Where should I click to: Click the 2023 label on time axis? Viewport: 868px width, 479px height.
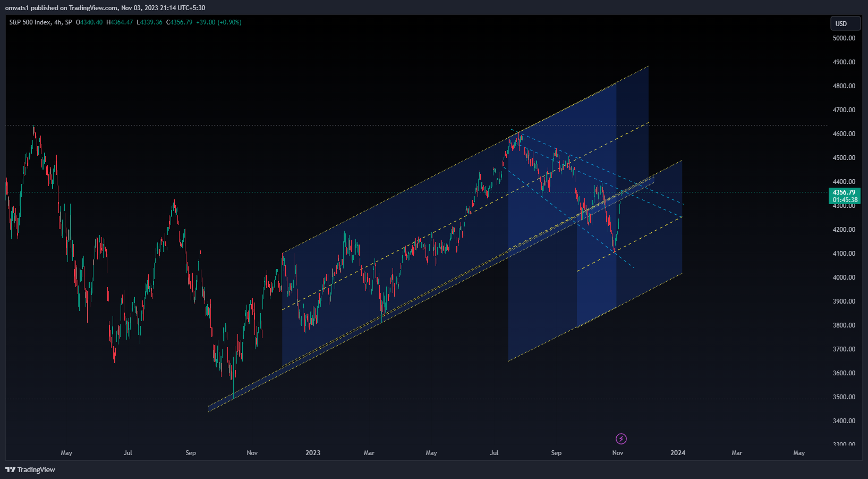313,453
